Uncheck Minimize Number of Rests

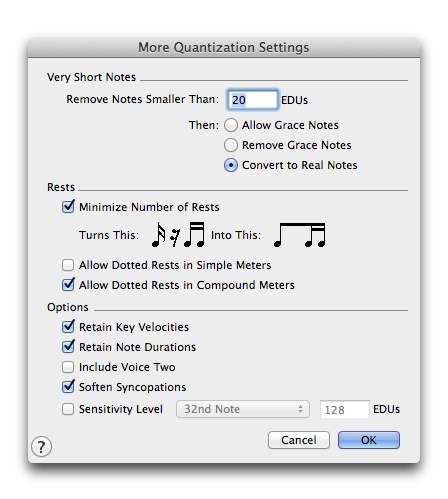68,207
